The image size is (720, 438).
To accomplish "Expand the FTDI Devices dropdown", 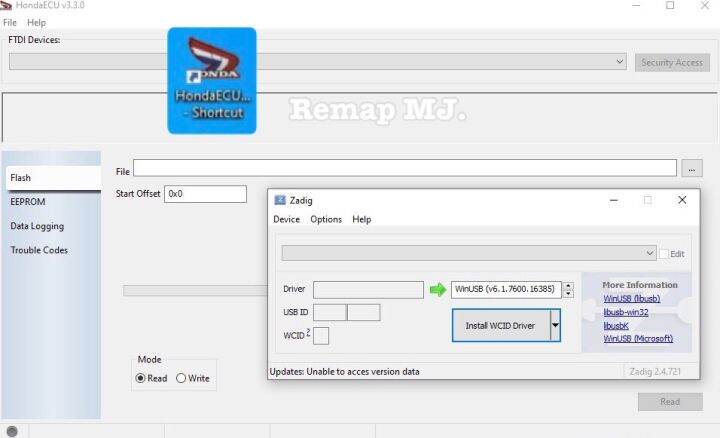I will click(620, 62).
